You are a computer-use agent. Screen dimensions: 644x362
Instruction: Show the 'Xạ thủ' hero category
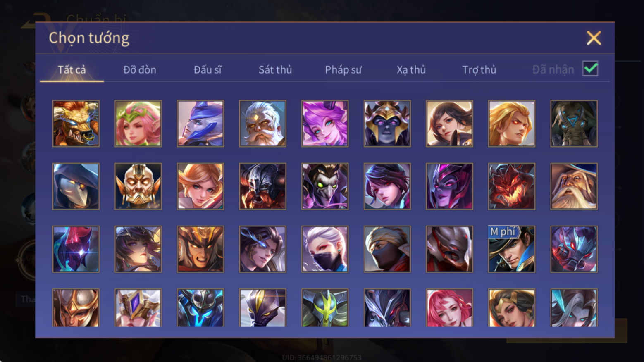coord(411,70)
